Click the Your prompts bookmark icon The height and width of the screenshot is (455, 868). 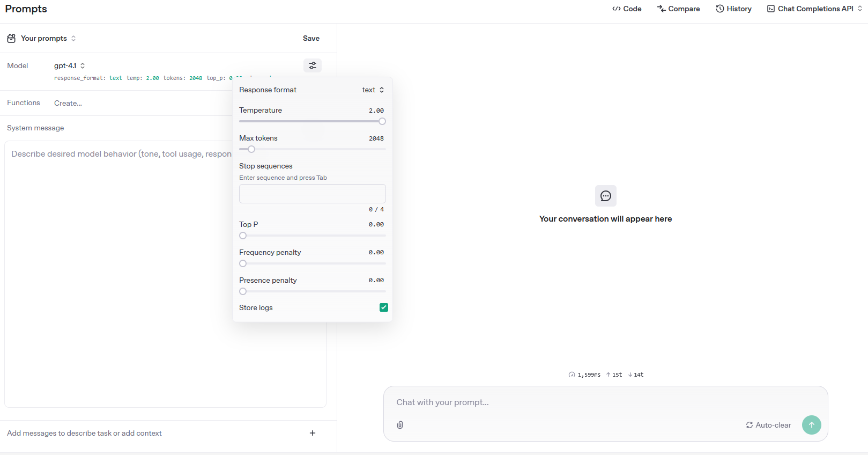click(11, 38)
